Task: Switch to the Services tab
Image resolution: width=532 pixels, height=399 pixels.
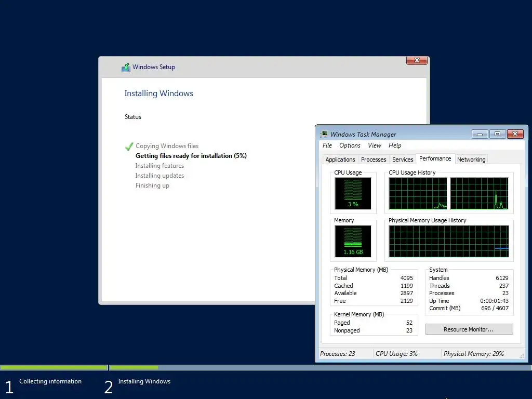Action: [403, 159]
